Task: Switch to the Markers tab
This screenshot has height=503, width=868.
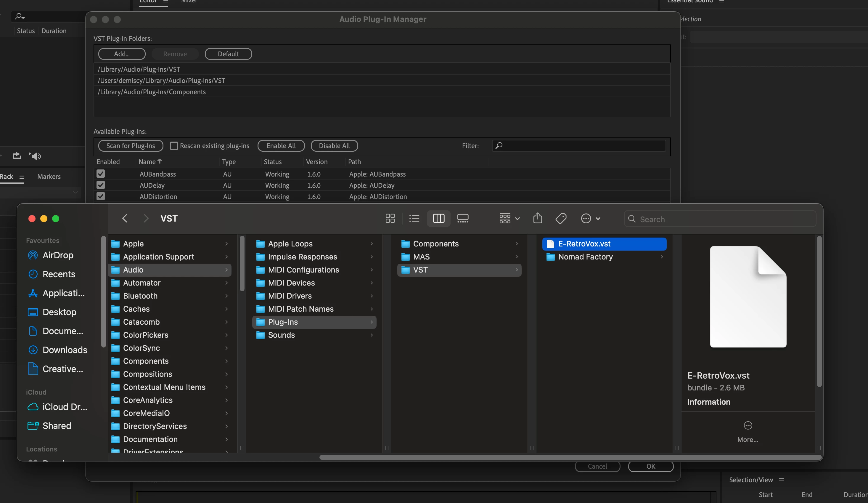Action: [x=49, y=177]
